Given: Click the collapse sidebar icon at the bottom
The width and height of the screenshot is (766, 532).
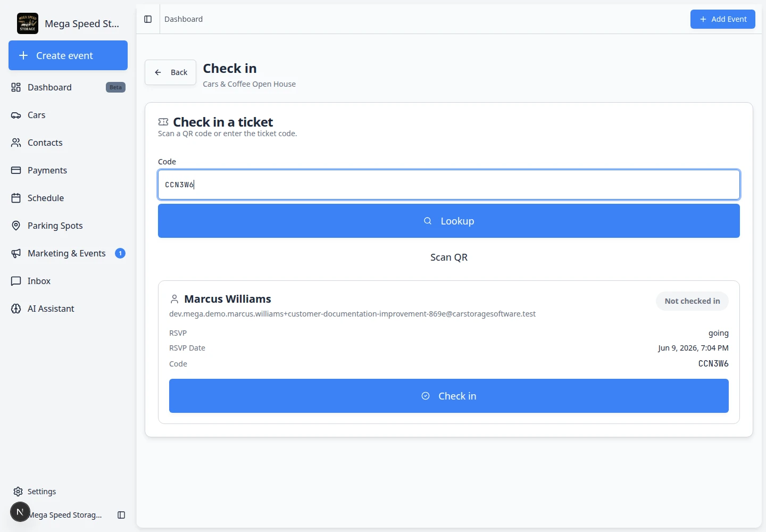Looking at the screenshot, I should click(x=121, y=515).
